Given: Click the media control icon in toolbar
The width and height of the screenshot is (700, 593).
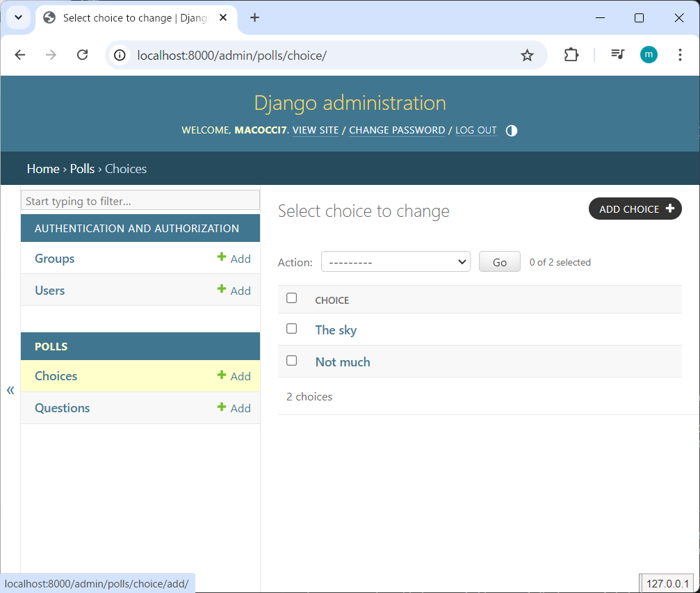Looking at the screenshot, I should [617, 55].
